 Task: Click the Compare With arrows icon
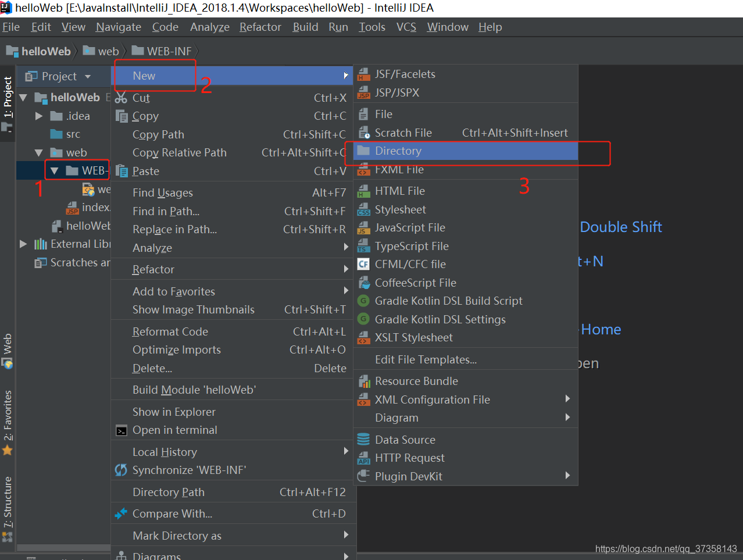click(x=121, y=513)
